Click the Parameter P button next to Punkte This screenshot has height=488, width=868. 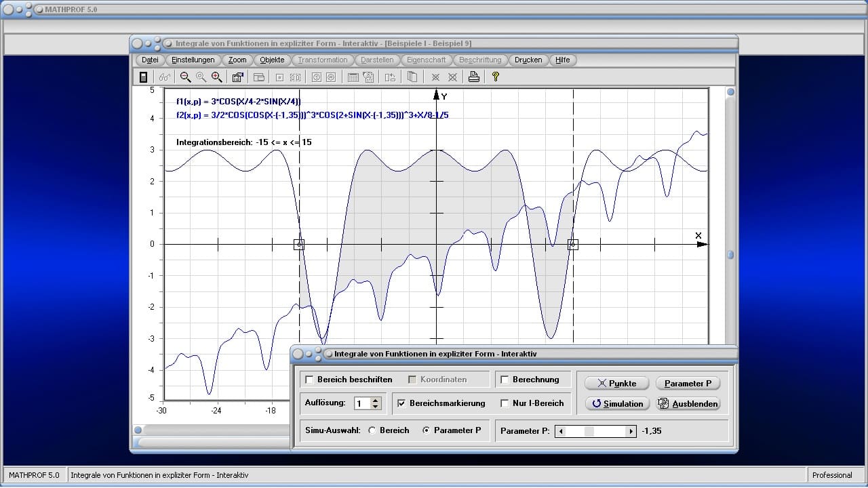pyautogui.click(x=688, y=383)
